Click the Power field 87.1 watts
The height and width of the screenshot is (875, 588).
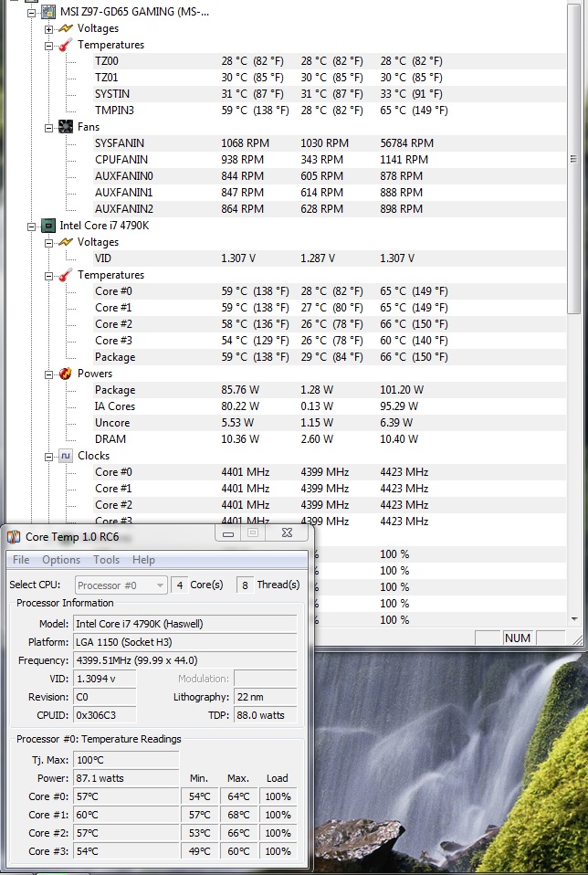coord(126,778)
